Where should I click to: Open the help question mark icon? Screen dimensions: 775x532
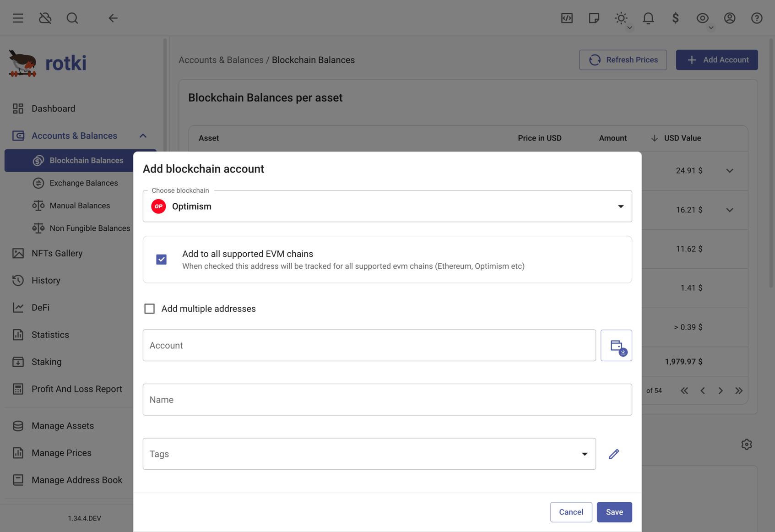point(757,18)
